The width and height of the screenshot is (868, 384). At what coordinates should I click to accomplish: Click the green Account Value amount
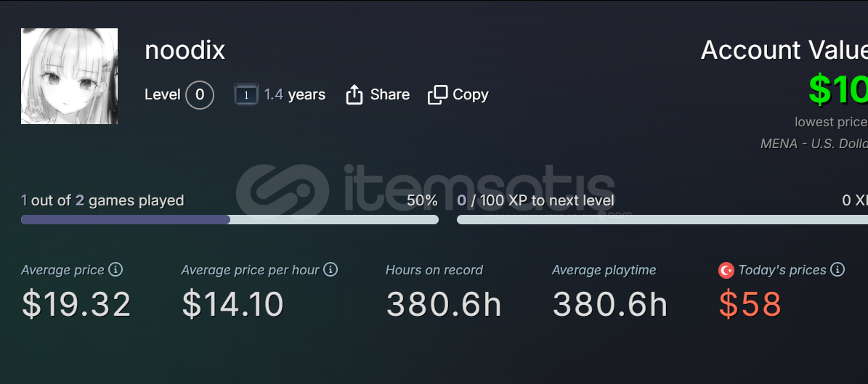838,89
